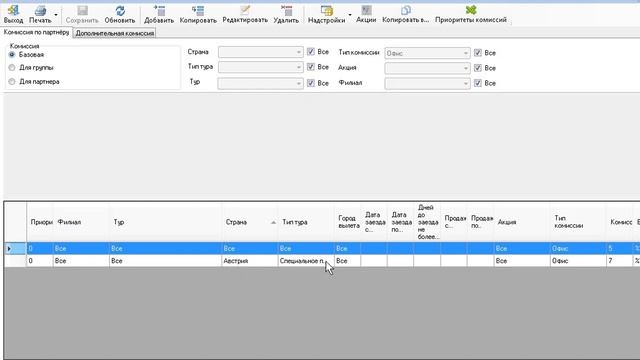Click the Тип комиссии column header
The height and width of the screenshot is (360, 640).
[578, 222]
